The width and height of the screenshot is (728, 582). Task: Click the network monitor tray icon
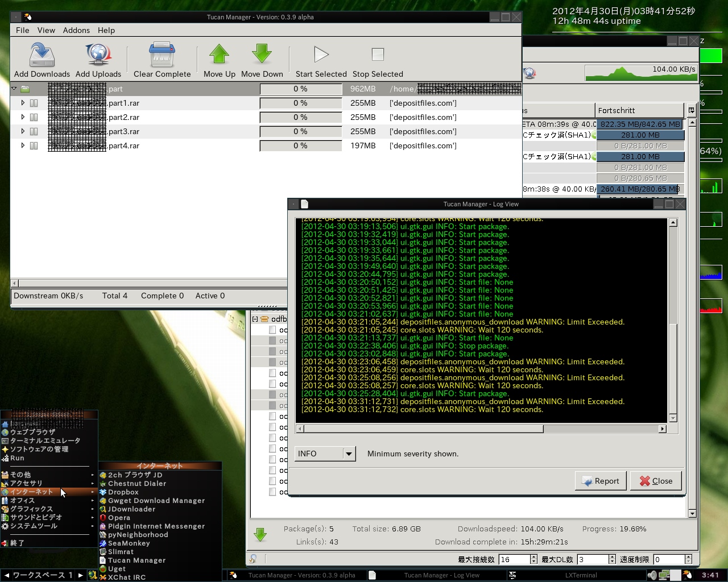[x=663, y=575]
